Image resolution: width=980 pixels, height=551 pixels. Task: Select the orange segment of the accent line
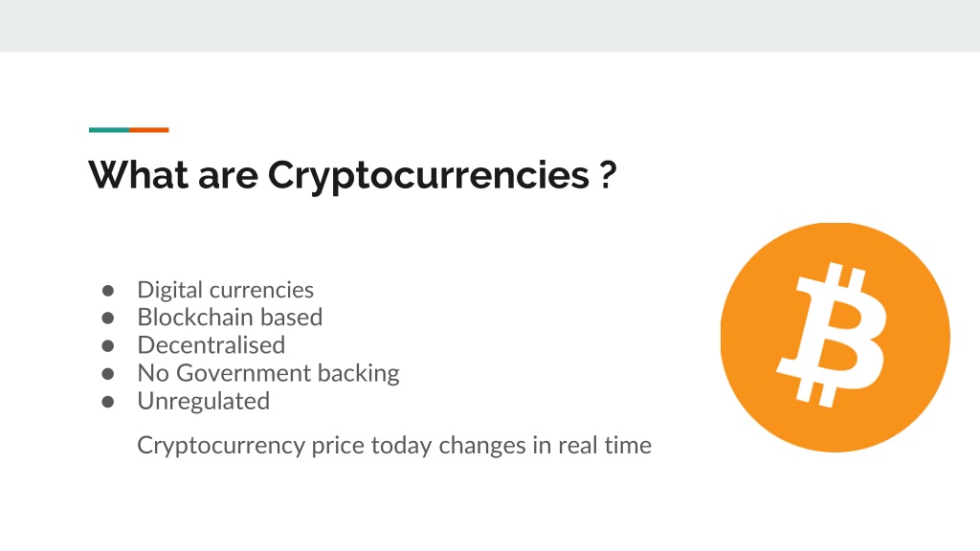tap(148, 130)
